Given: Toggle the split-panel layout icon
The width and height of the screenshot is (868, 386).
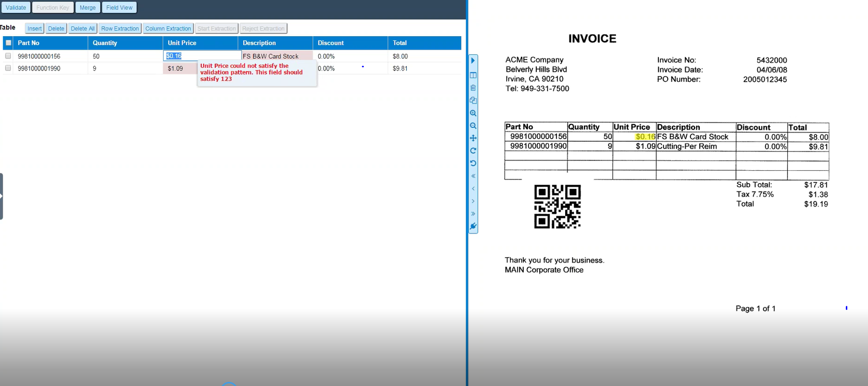Looking at the screenshot, I should [x=473, y=75].
